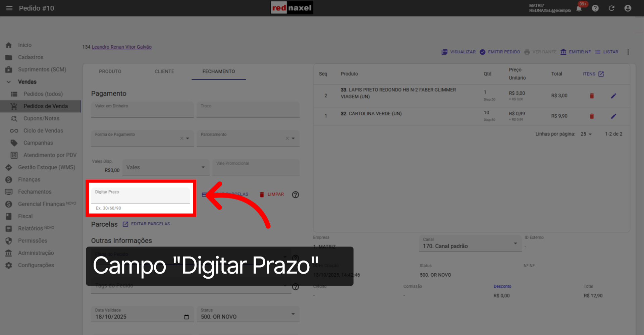The width and height of the screenshot is (644, 335).
Task: Delete the CARTOLINA VERDE item with trash icon
Action: coord(592,116)
